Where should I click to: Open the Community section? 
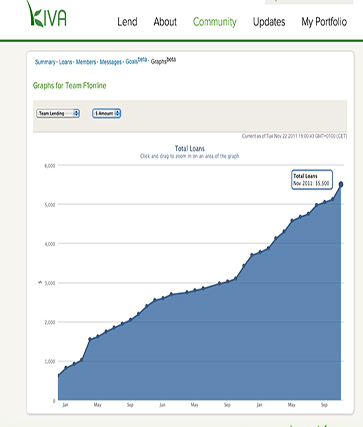tap(215, 22)
